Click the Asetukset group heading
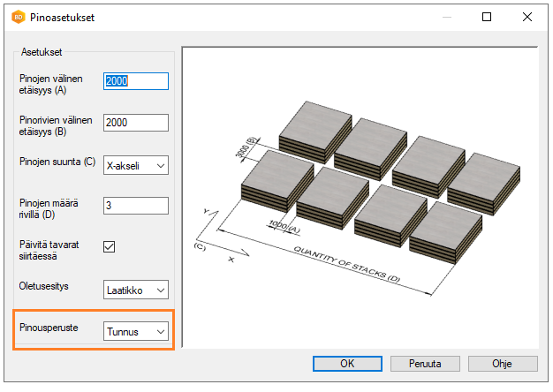The width and height of the screenshot is (553, 392). pos(41,52)
